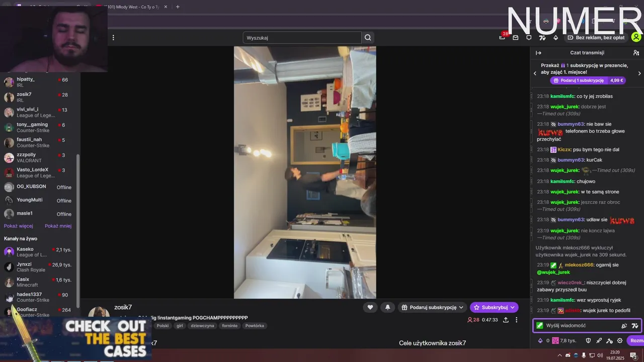
Task: Click the Powtórka stream tag
Action: pos(255,326)
